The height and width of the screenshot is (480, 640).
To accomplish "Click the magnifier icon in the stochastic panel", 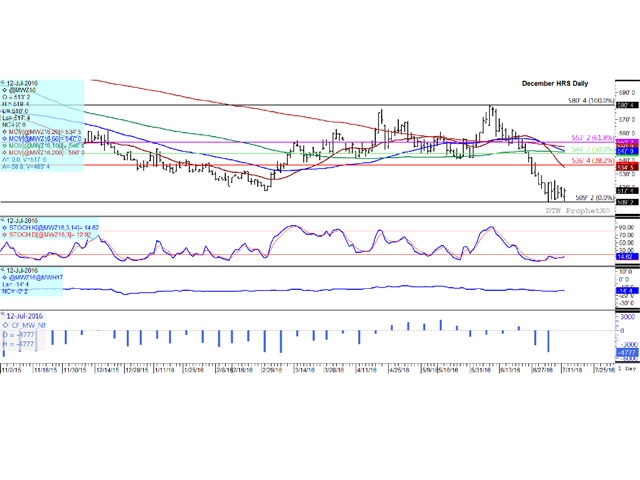I will (x=4, y=218).
